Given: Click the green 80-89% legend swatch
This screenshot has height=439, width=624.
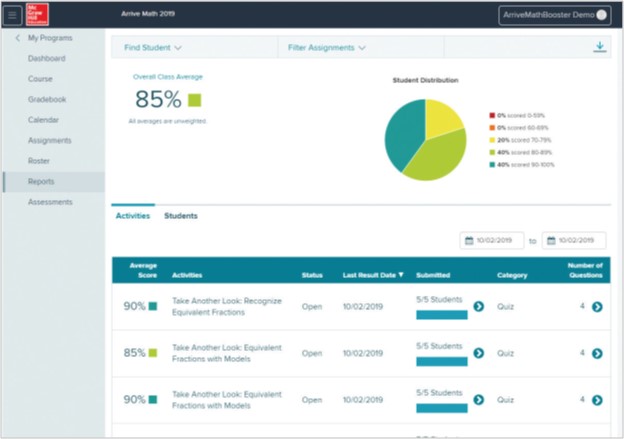Looking at the screenshot, I should (x=492, y=152).
